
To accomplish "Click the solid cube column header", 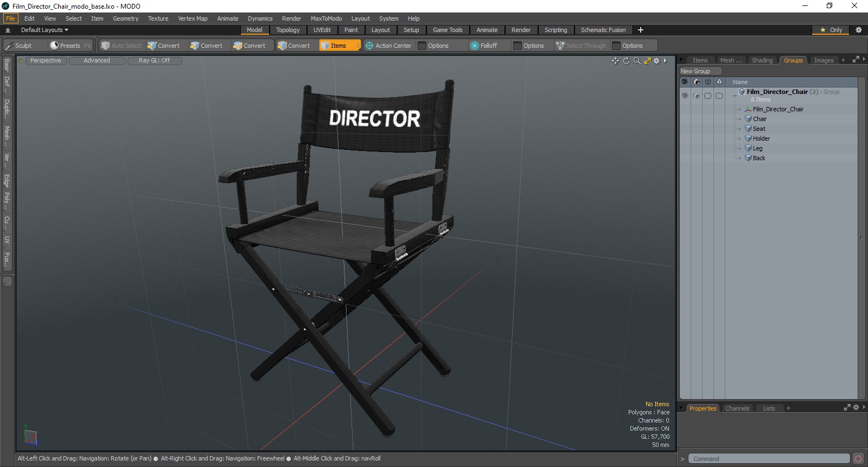I will (719, 82).
